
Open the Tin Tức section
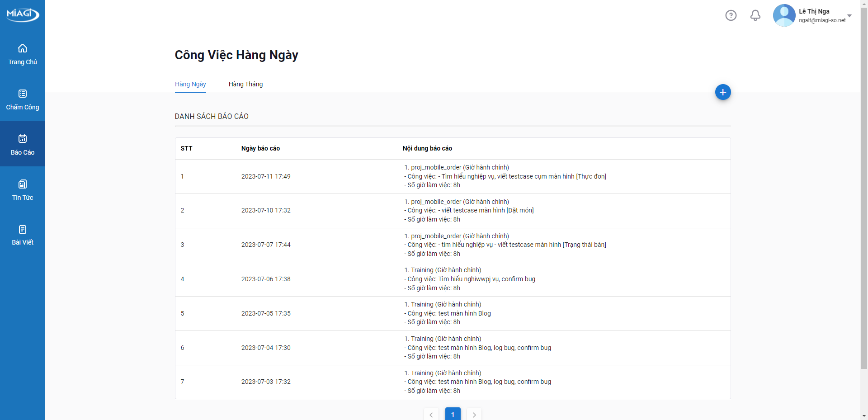[23, 189]
